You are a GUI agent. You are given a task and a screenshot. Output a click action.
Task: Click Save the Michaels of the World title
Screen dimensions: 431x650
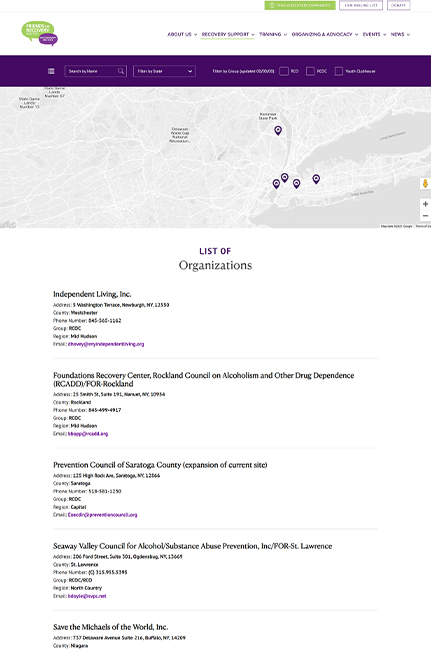[x=110, y=627]
